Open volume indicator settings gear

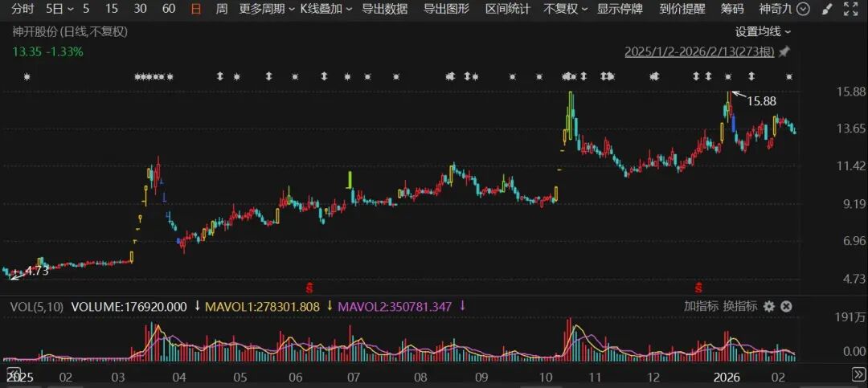pos(769,306)
